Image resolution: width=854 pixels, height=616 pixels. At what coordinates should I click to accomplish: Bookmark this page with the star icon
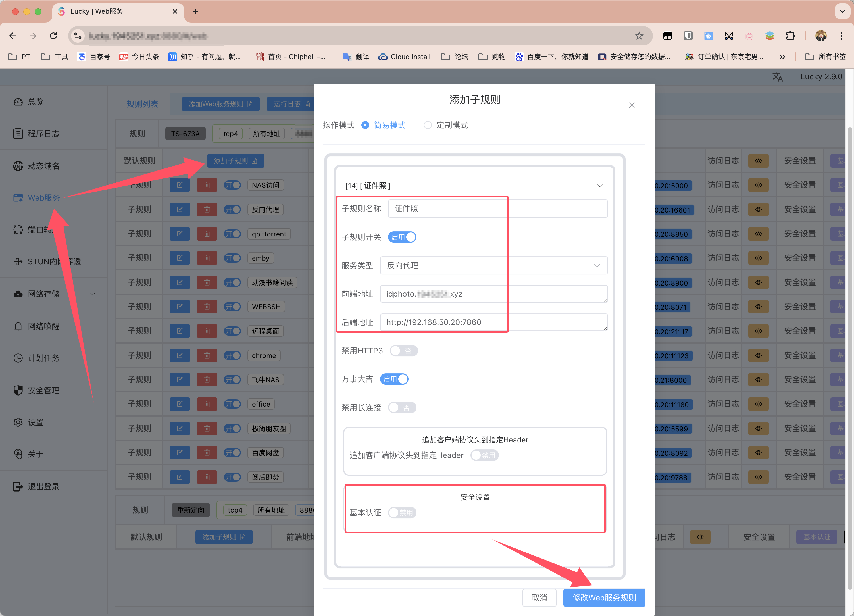click(639, 36)
